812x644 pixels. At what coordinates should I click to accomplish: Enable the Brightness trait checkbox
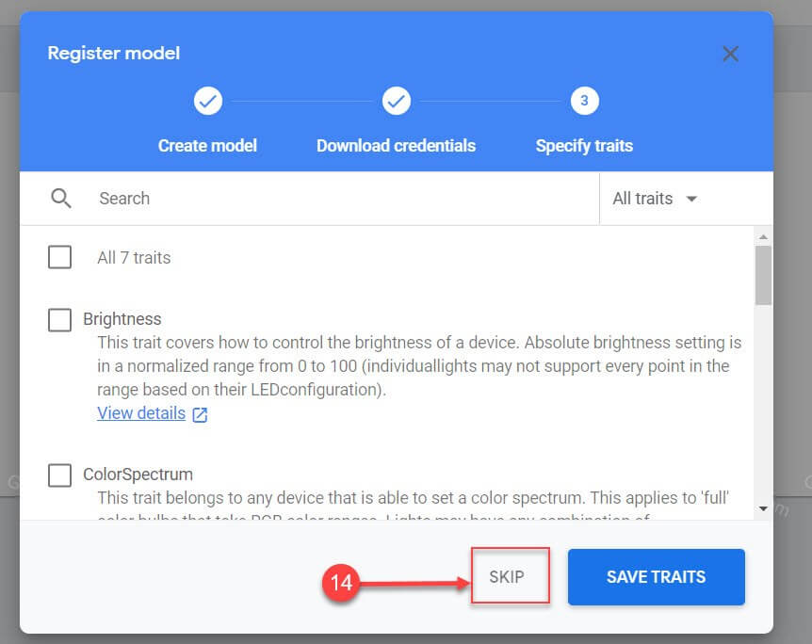coord(59,320)
